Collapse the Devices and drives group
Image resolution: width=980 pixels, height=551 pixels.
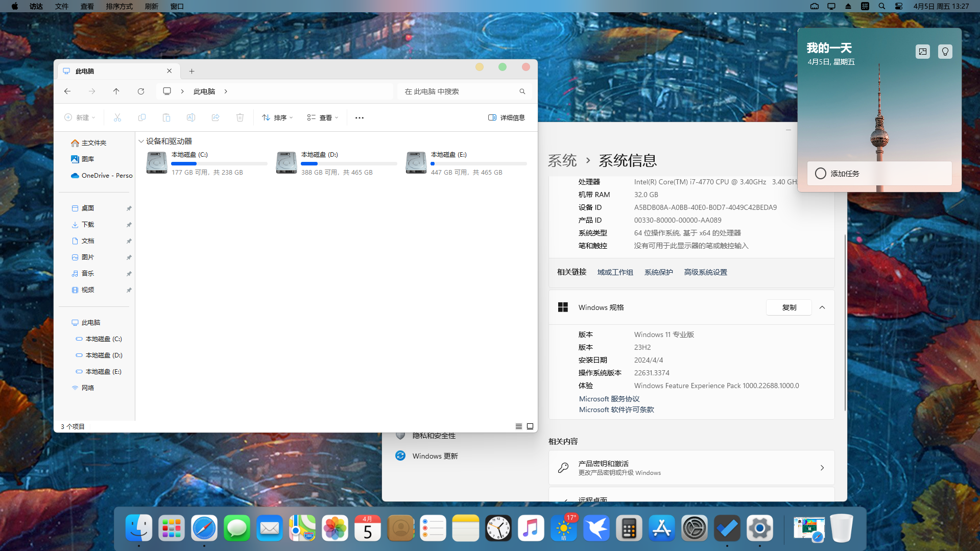[x=141, y=141]
